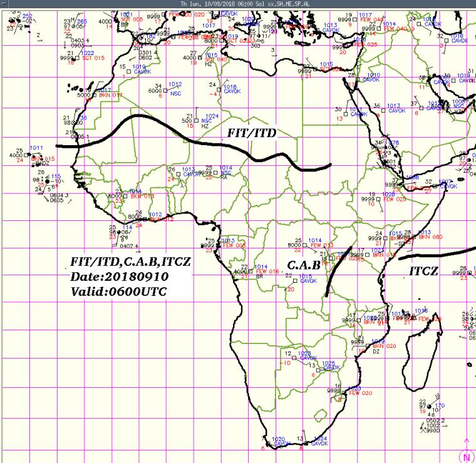Image resolution: width=476 pixels, height=463 pixels.
Task: Click the ITCZ label over the ocean
Action: (423, 271)
